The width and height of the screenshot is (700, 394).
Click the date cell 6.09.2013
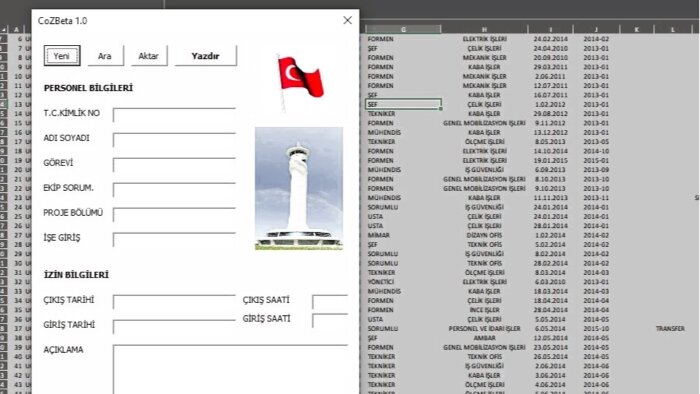click(550, 170)
